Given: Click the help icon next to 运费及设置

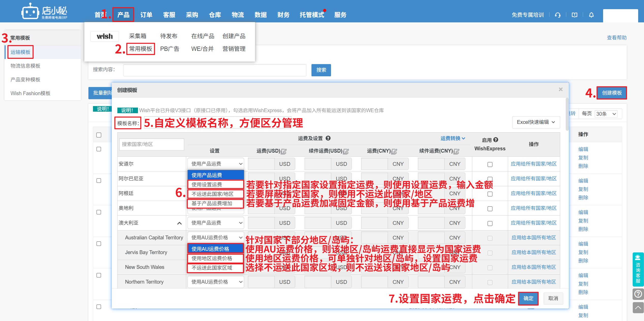Looking at the screenshot, I should [x=328, y=138].
